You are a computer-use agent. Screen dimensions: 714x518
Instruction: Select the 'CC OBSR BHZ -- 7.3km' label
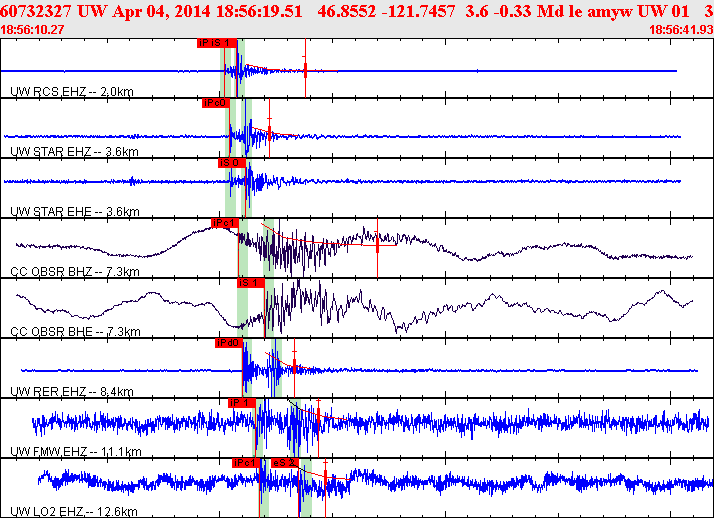click(x=75, y=272)
